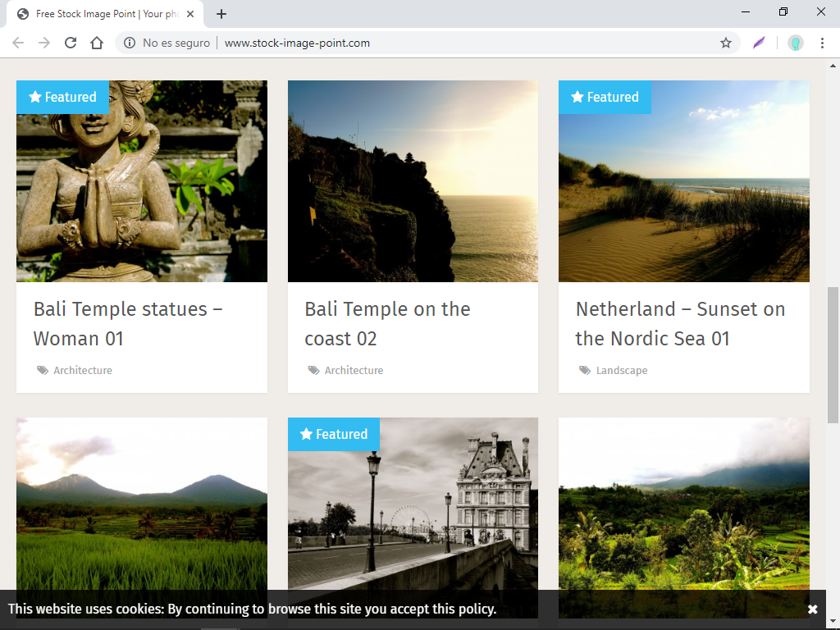
Task: Click the page scrollbar thumb
Action: coord(833,355)
